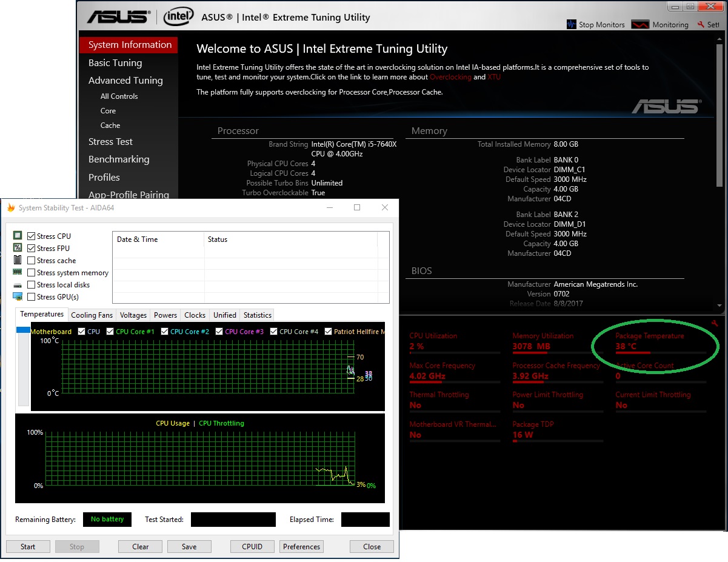Uncheck the CPU Core #1 graph checkbox

point(110,332)
